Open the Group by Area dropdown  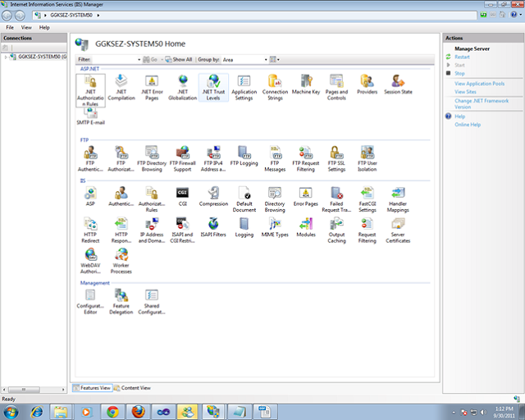244,60
